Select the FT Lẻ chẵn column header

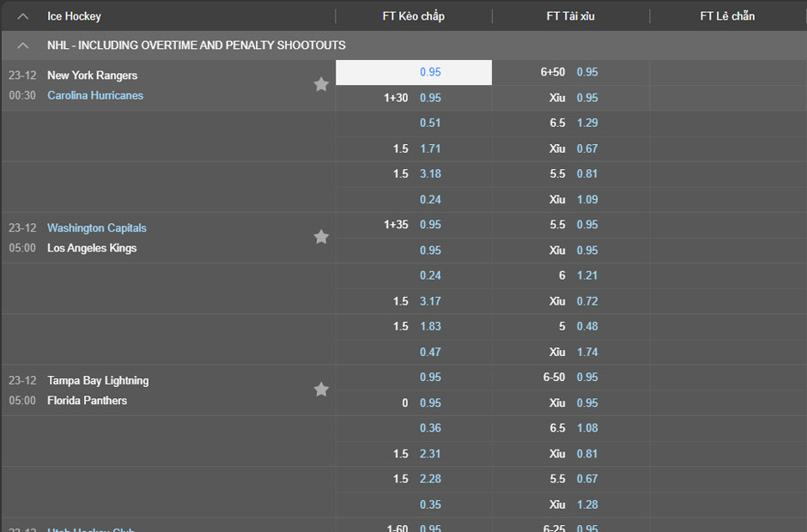point(727,16)
